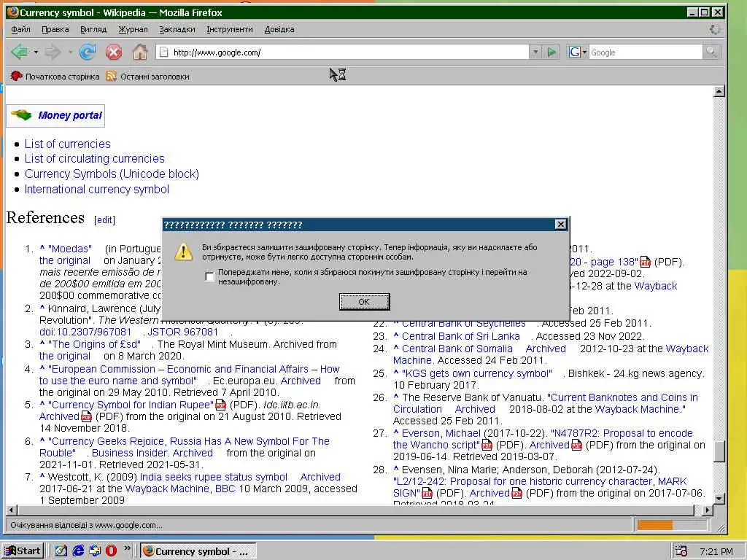Click the vertical scrollbar thumb

tap(719, 451)
